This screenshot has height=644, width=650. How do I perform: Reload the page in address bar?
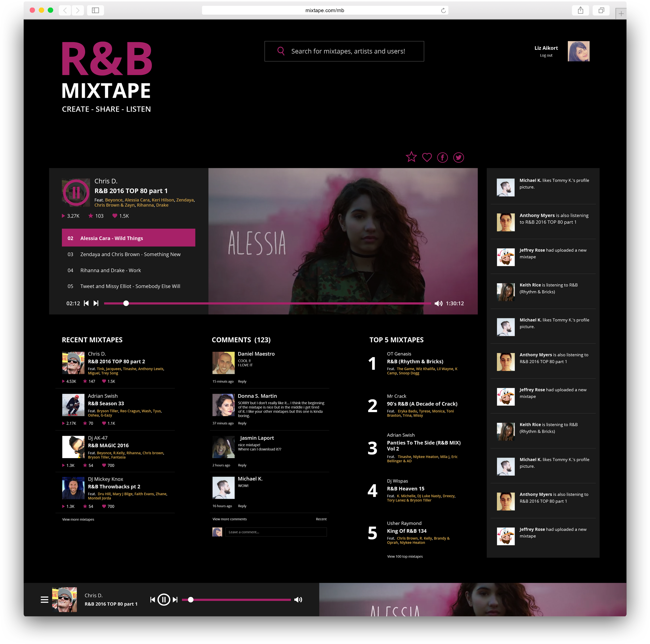443,10
